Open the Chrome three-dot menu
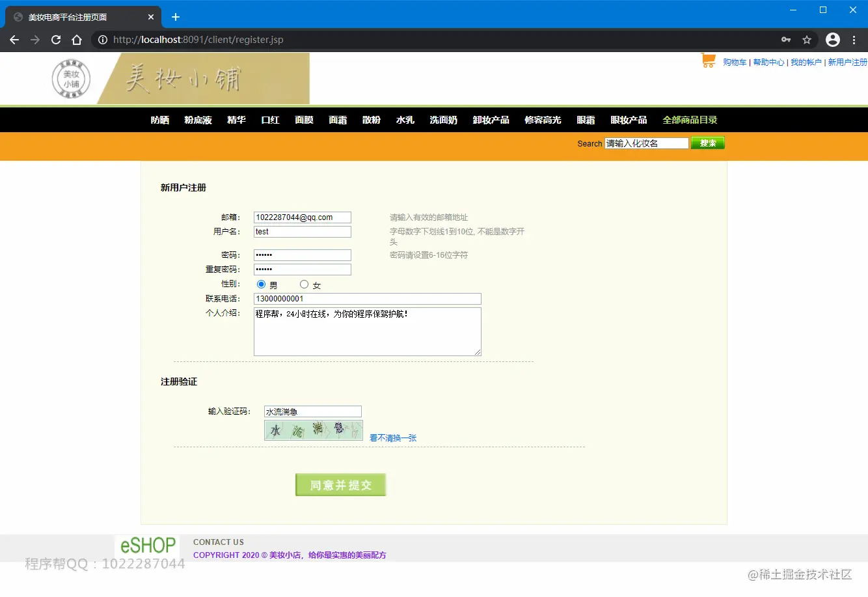The height and width of the screenshot is (597, 868). (x=854, y=40)
